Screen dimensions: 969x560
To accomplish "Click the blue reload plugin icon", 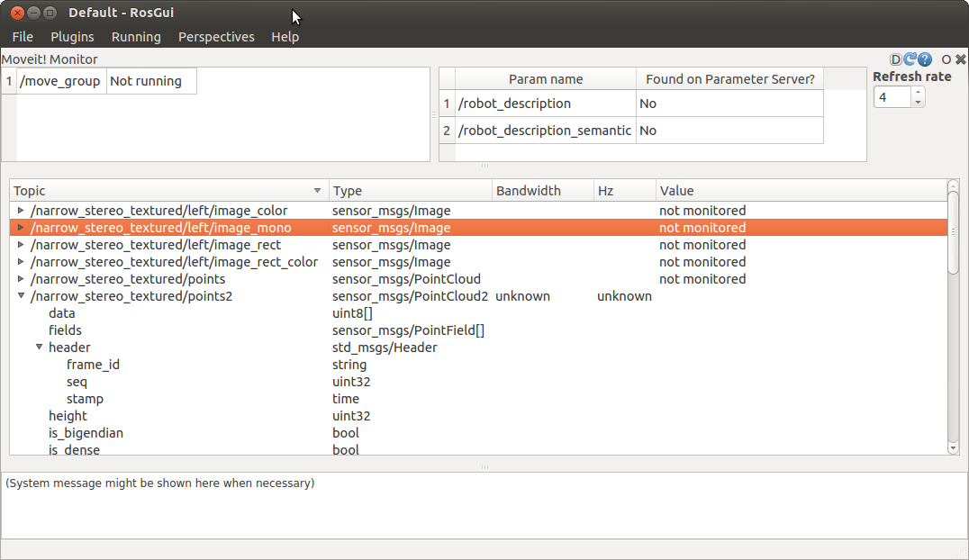I will pyautogui.click(x=910, y=59).
